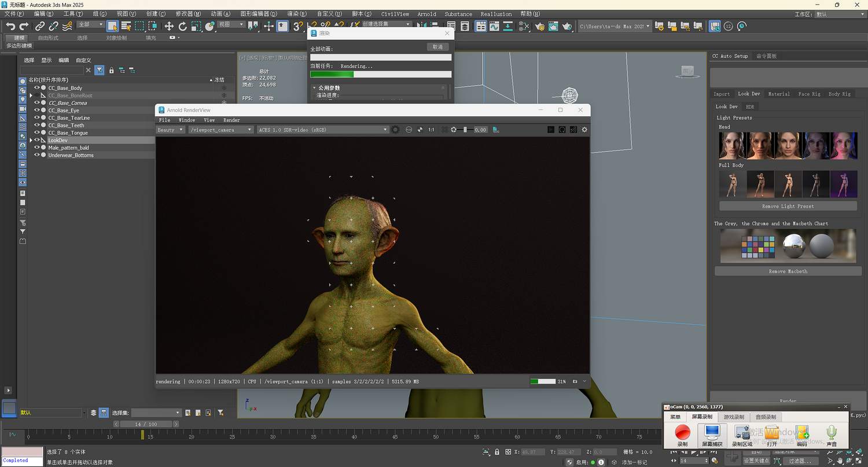
Task: Switch to the Material tab
Action: pos(779,94)
